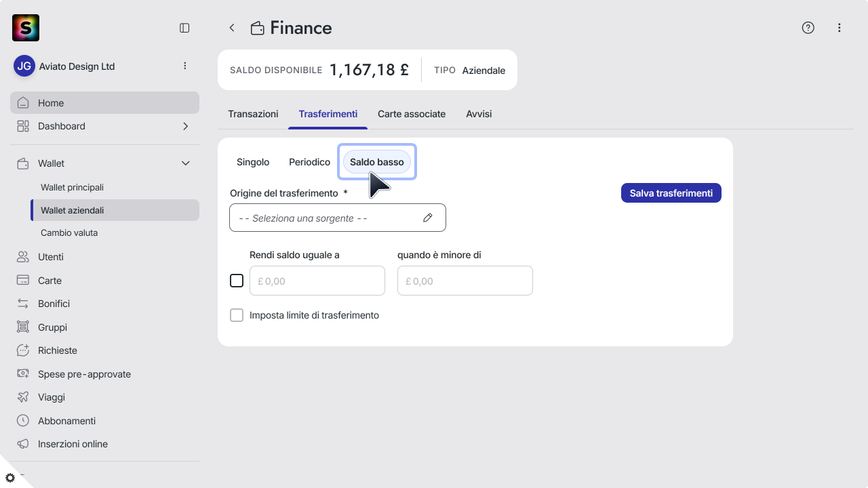This screenshot has width=868, height=488.
Task: Click the Bonifici transfer arrows icon
Action: coord(23,304)
